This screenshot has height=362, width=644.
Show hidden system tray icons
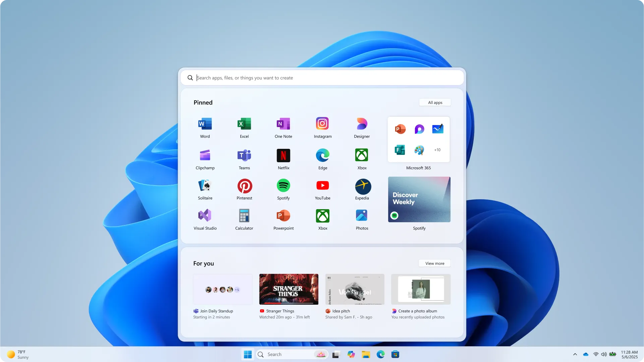[x=575, y=354]
